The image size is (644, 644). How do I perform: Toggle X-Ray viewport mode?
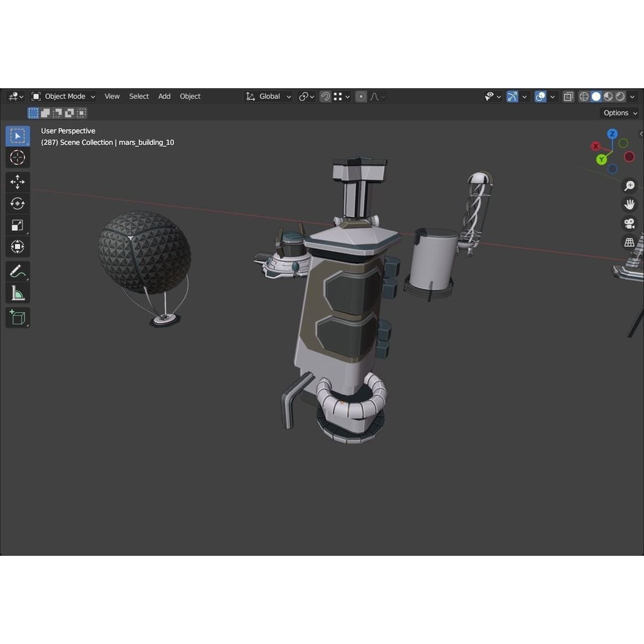click(568, 96)
